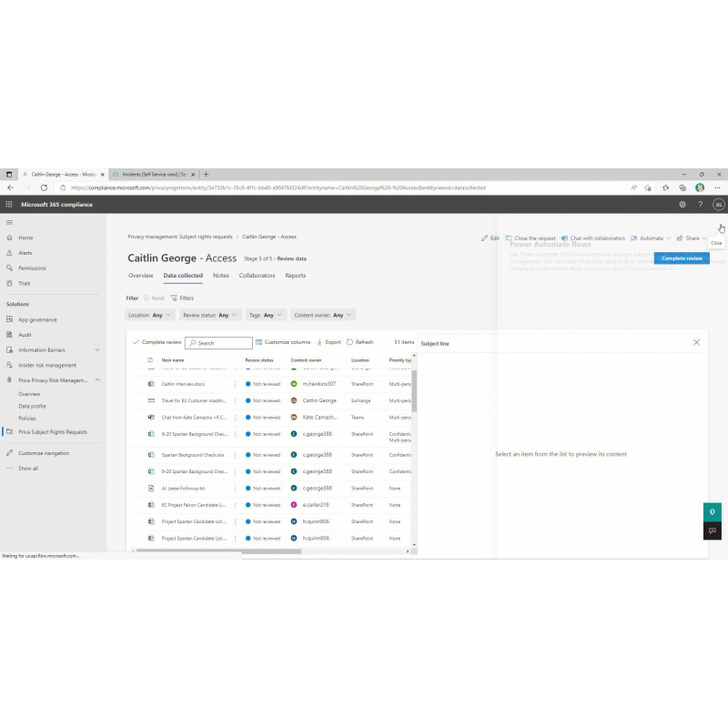Viewport: 728px width, 728px height.
Task: Open row options for Spartan Background Check.xlsx
Action: [236, 455]
